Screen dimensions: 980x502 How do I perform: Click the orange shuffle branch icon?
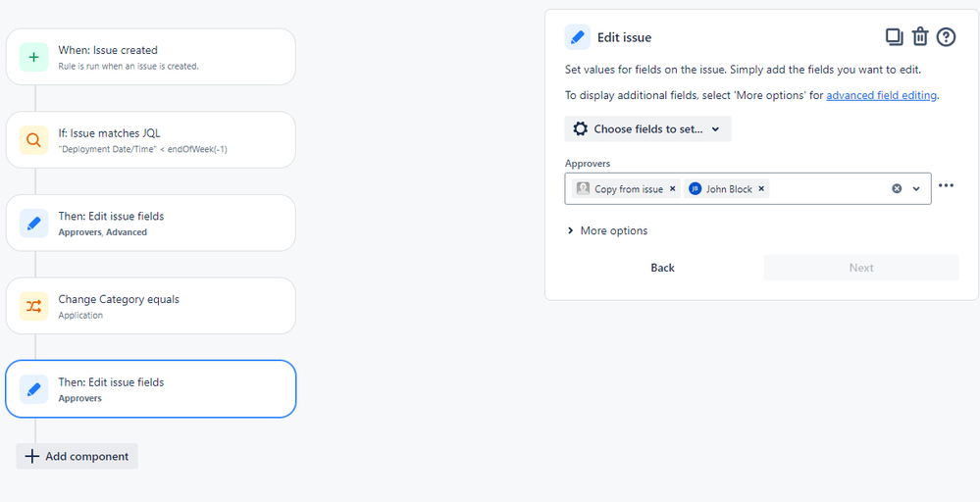[33, 306]
